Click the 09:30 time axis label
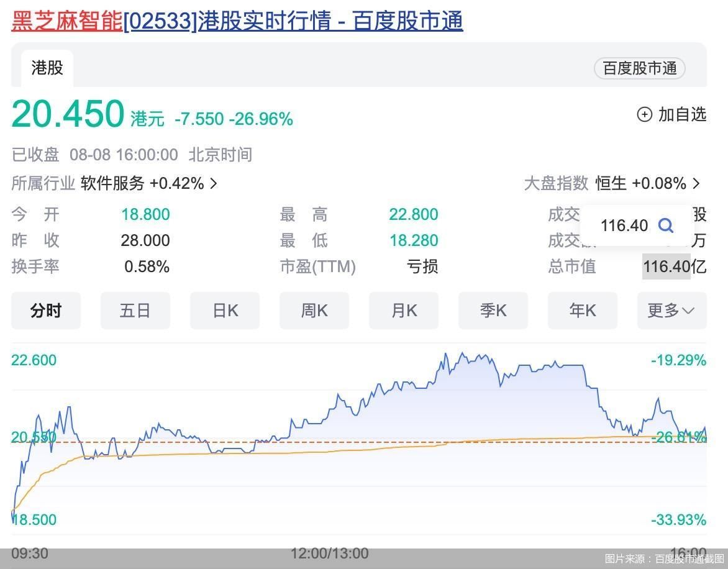728x569 pixels. [x=30, y=553]
